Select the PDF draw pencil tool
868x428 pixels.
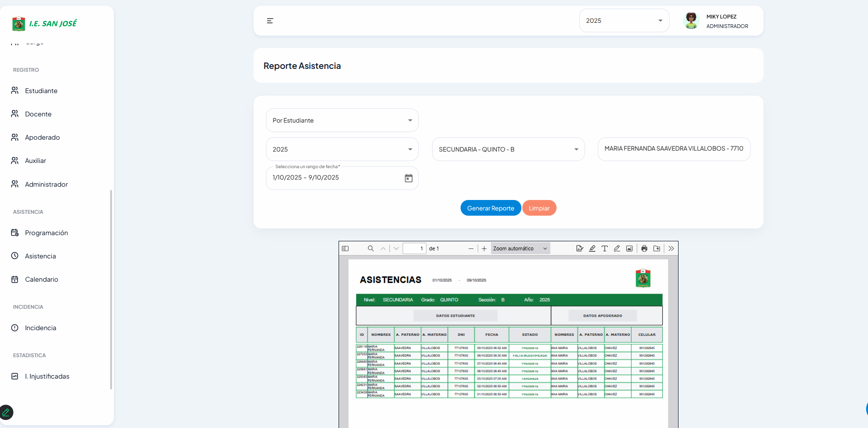click(617, 248)
